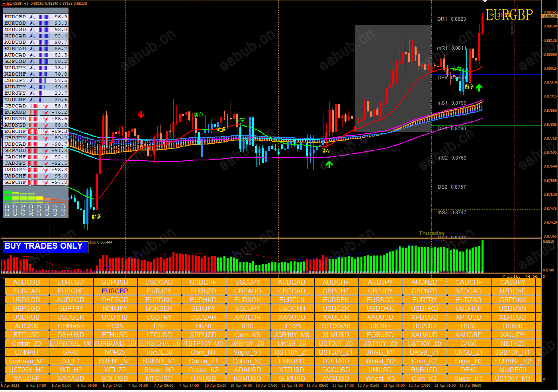Click the mS3 0.8747 pivot label

(x=452, y=212)
